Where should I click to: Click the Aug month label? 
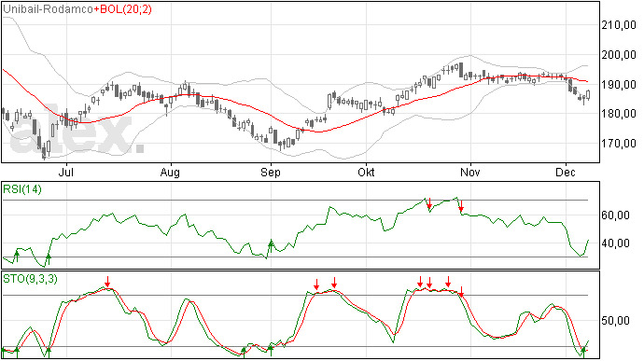click(x=170, y=173)
